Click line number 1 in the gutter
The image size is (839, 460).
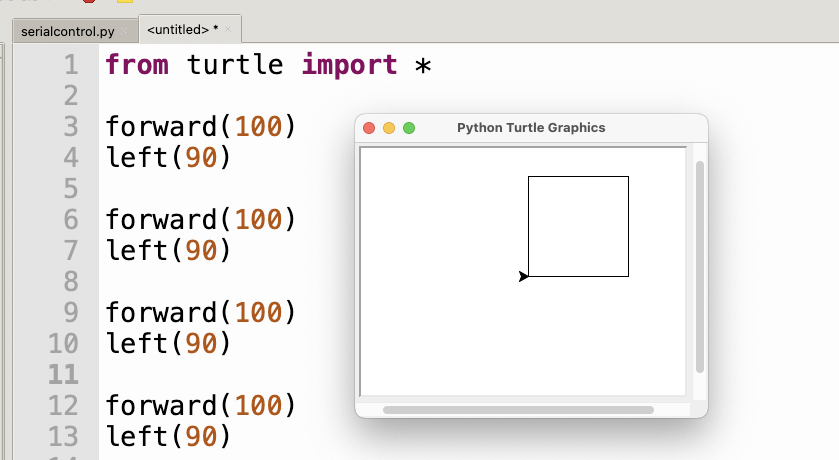point(71,65)
